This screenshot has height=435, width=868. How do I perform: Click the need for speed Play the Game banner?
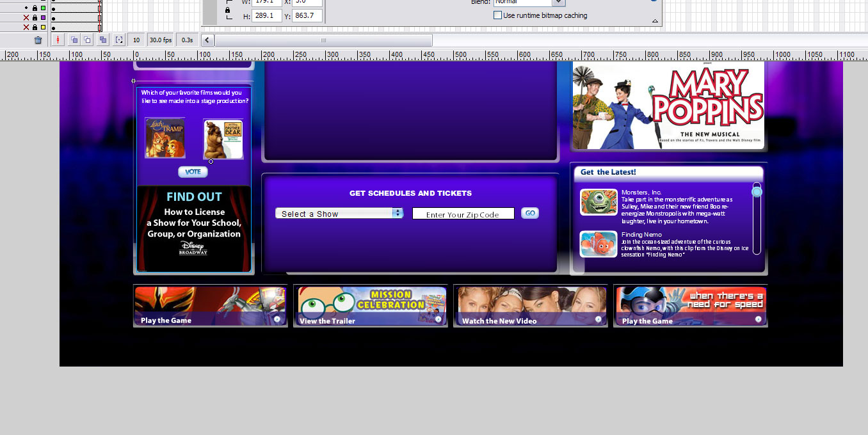pyautogui.click(x=691, y=306)
